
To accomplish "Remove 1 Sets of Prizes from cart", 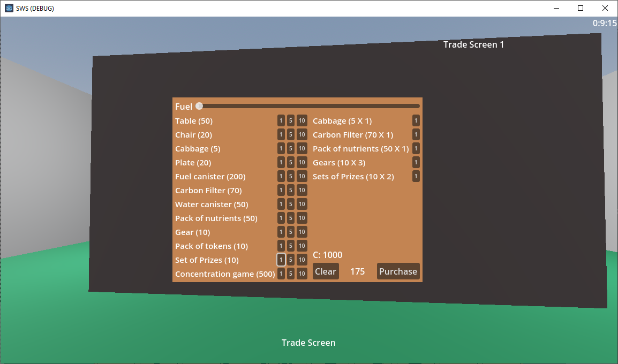I will [416, 177].
